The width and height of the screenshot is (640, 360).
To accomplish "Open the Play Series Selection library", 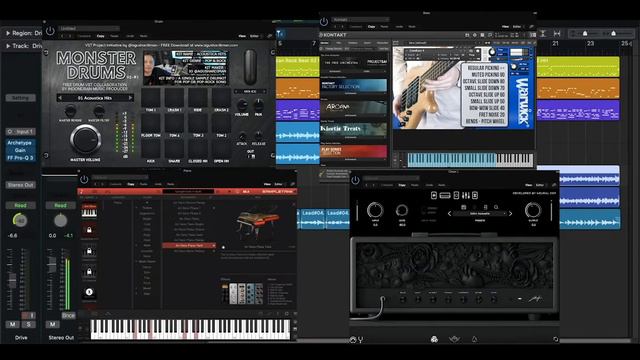I will coord(353,151).
